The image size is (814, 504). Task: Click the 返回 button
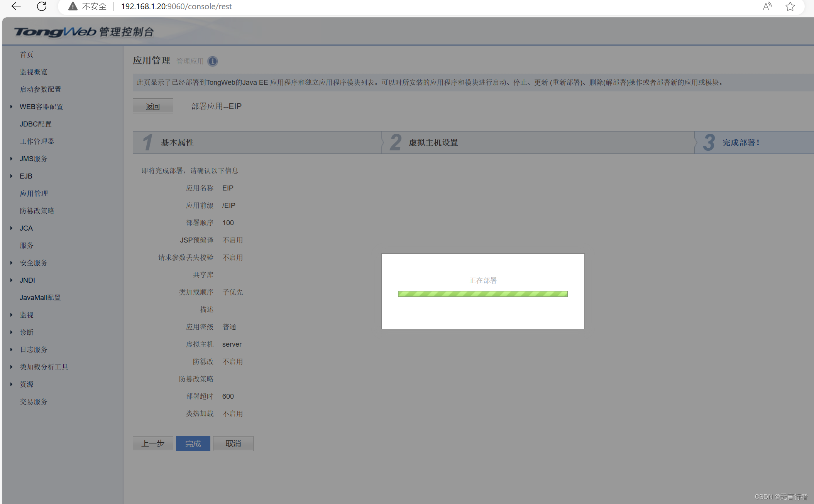pyautogui.click(x=152, y=106)
